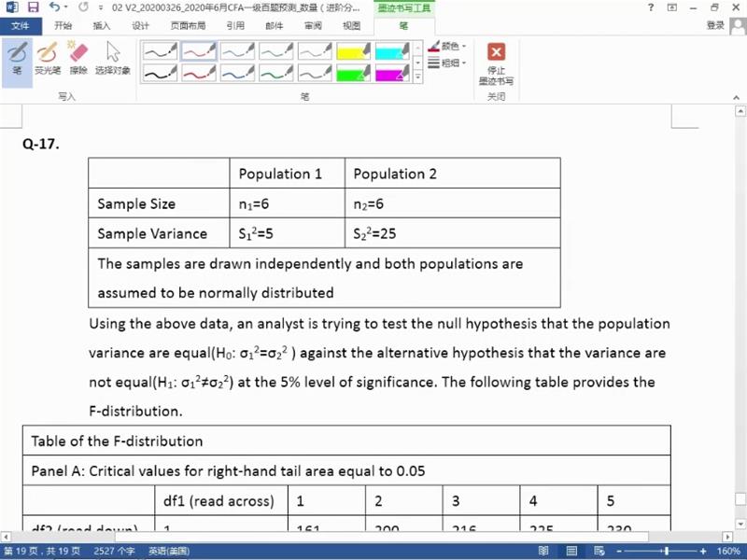The image size is (747, 560).
Task: Pick the thin black pen style
Action: (x=160, y=51)
